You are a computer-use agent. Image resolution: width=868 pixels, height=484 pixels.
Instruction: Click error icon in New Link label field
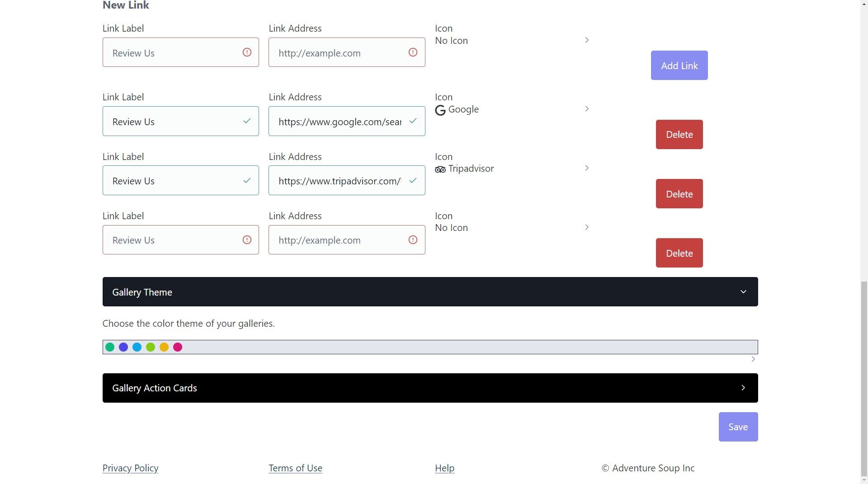247,52
